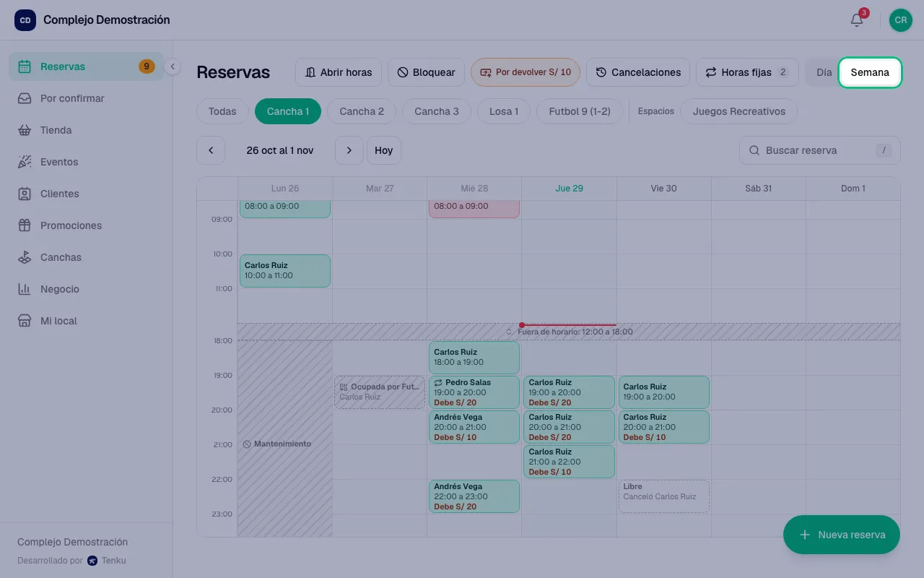Open Por devolver S/ 10 refunds
The width and height of the screenshot is (924, 578).
tap(526, 72)
